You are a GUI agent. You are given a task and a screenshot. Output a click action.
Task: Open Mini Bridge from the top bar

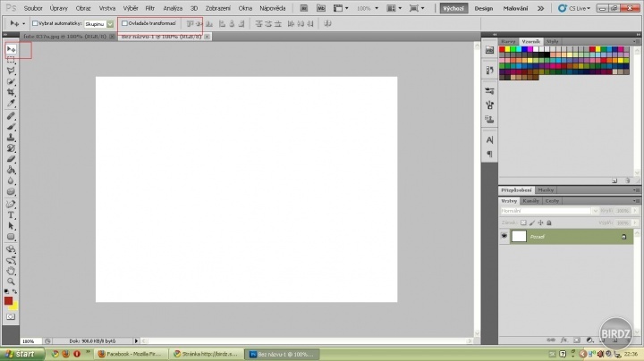321,8
